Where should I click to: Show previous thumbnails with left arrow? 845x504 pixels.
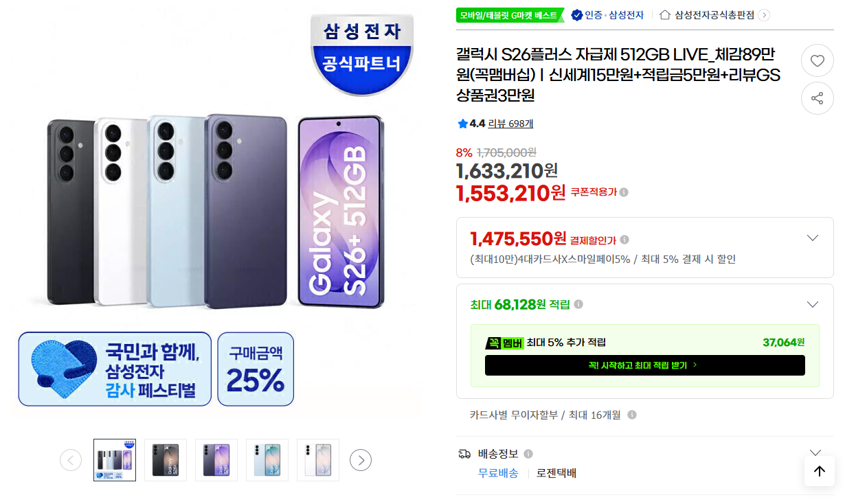pos(71,460)
